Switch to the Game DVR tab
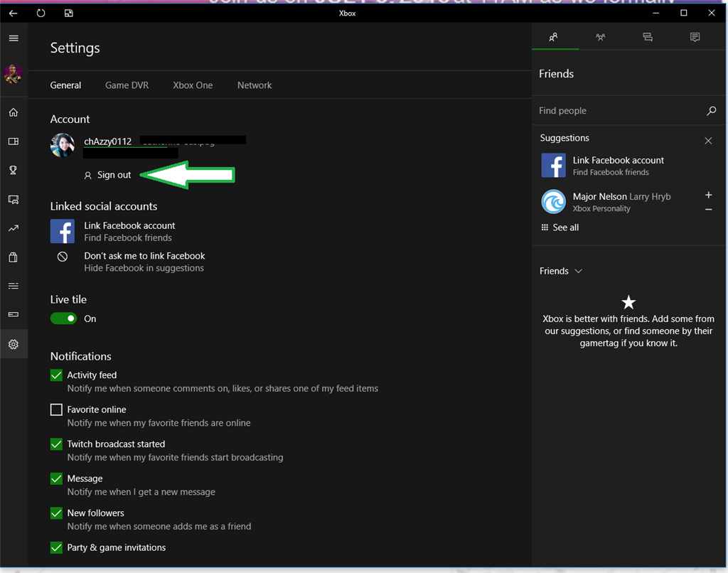Screen dimensions: 728x573 tap(127, 85)
